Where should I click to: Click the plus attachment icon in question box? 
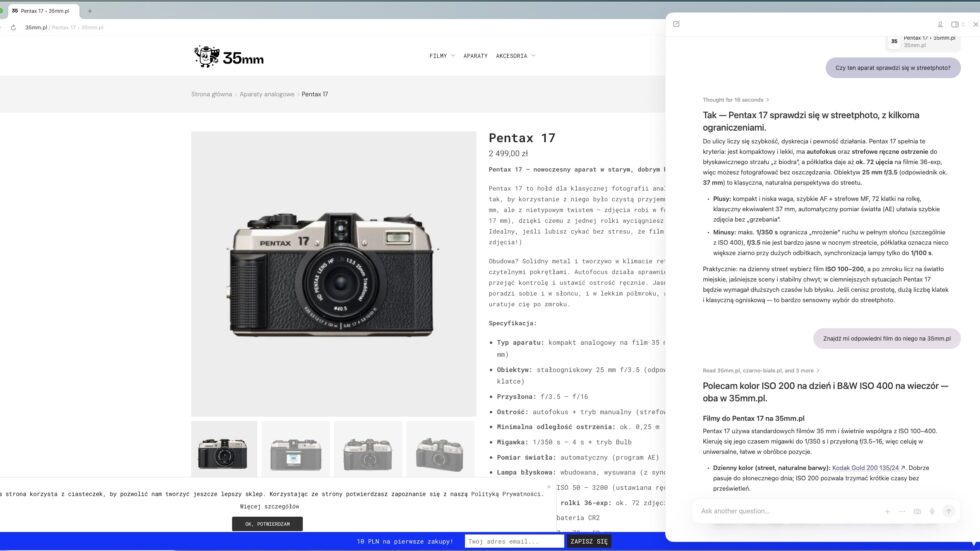coord(887,511)
